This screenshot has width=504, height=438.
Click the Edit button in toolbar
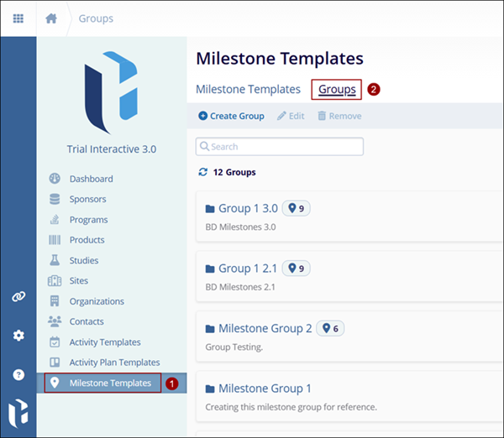(291, 116)
